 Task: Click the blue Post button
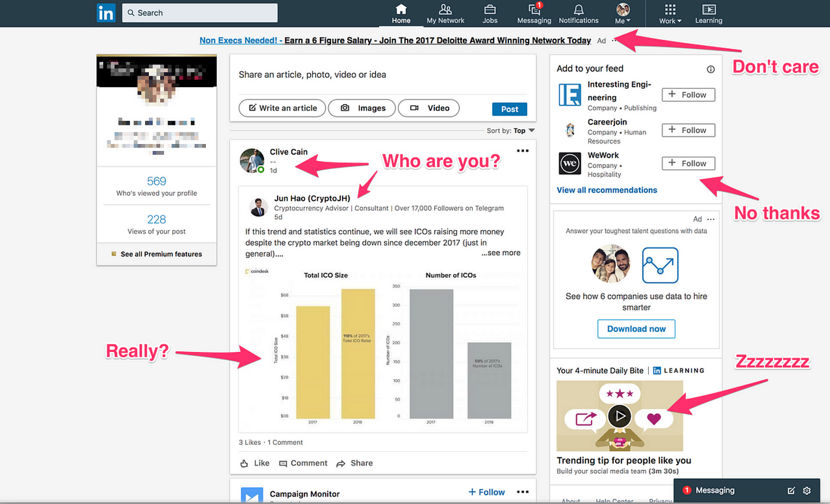point(510,109)
